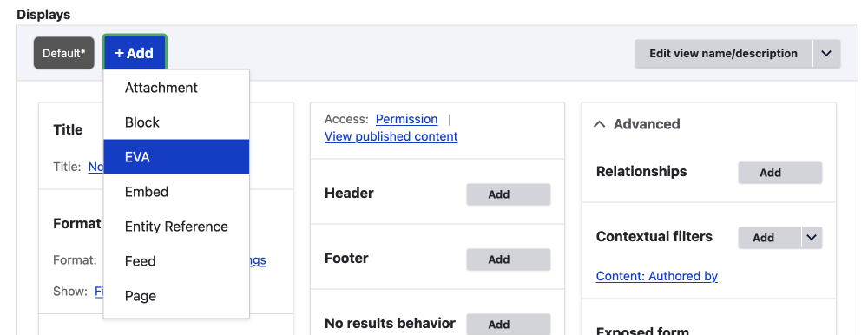Viewport: 868px width, 335px height.
Task: Add a Header to the view
Action: point(508,194)
